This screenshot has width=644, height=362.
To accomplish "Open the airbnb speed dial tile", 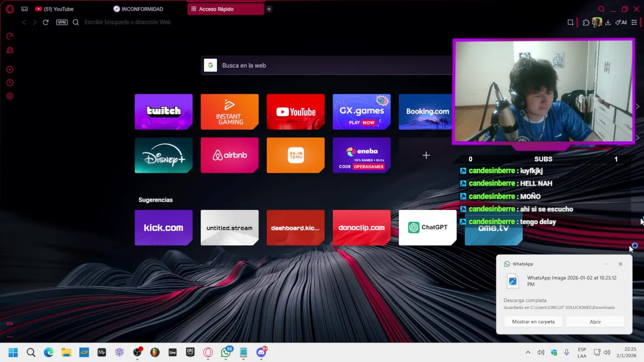I will point(229,155).
